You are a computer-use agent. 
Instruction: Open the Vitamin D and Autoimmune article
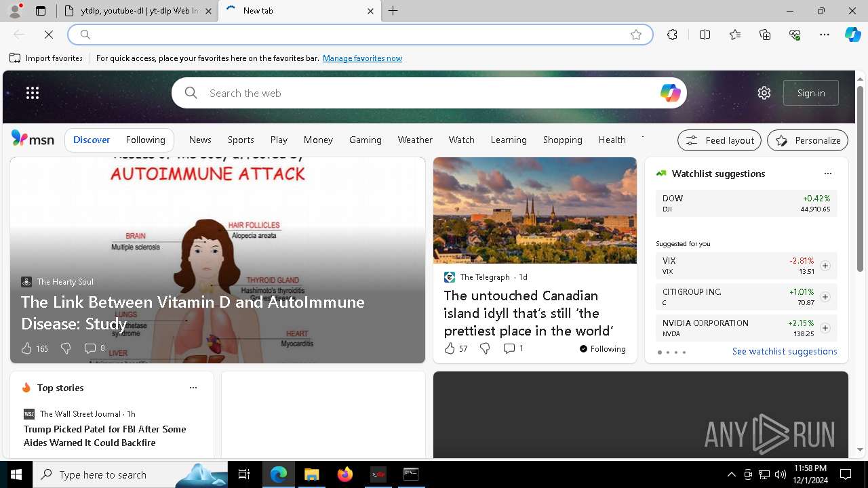(x=193, y=312)
